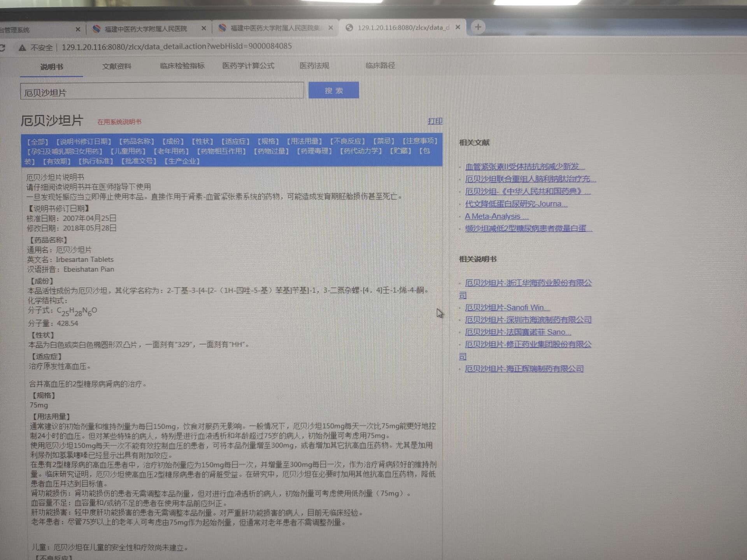Image resolution: width=747 pixels, height=560 pixels.
Task: Close the second hospital tab
Action: coord(330,28)
